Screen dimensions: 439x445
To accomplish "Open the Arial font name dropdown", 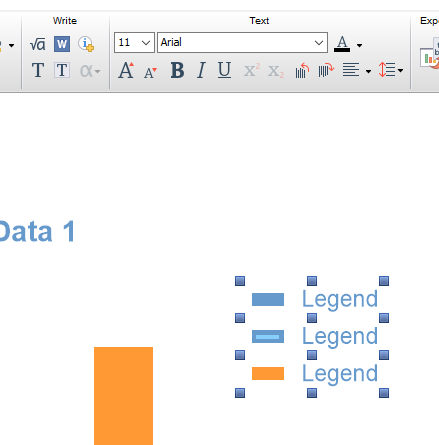I will coord(242,43).
